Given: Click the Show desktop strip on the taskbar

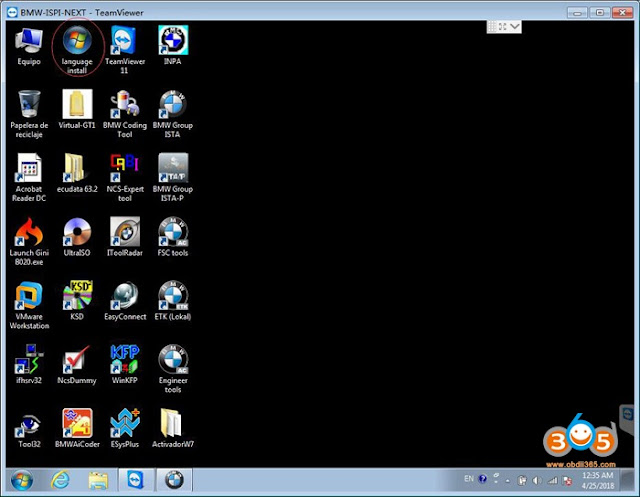Looking at the screenshot, I should pyautogui.click(x=627, y=480).
